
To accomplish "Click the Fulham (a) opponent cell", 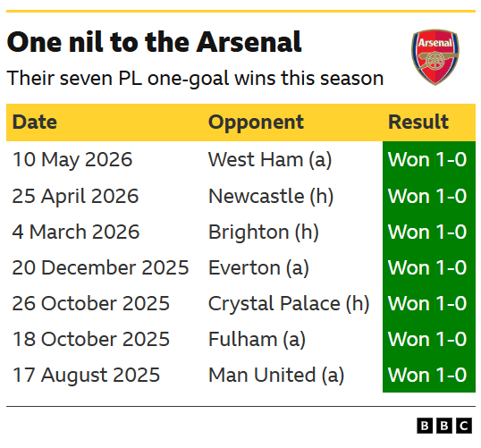I will coord(257,340).
